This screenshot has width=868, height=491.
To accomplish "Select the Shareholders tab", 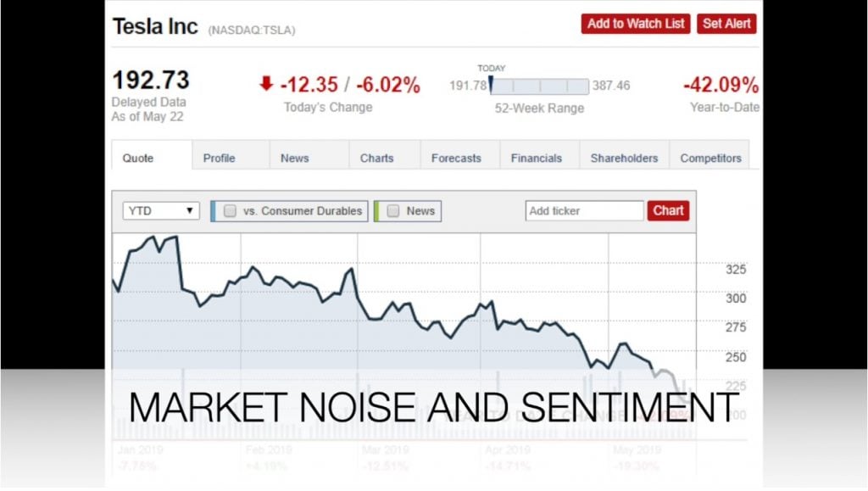I will tap(624, 158).
